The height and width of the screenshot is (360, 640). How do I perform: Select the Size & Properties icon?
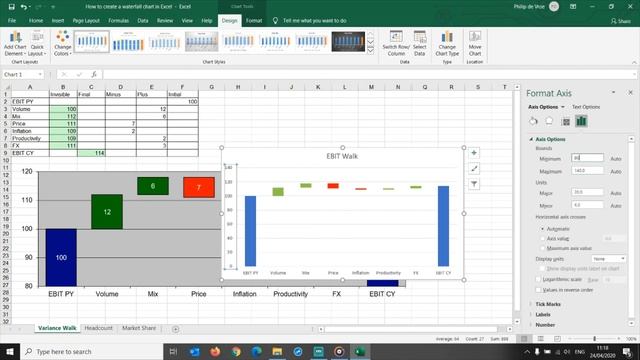[565, 121]
